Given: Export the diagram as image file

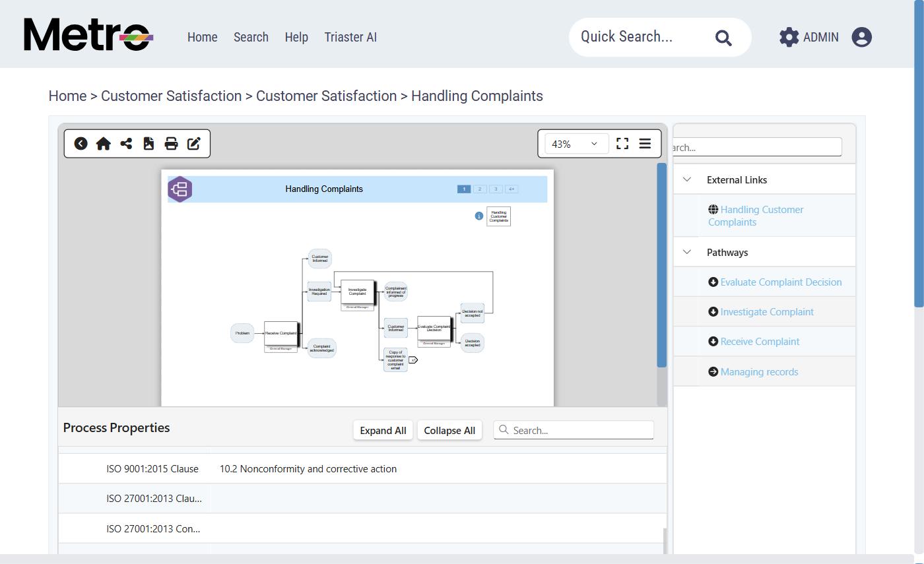Looking at the screenshot, I should pyautogui.click(x=148, y=144).
